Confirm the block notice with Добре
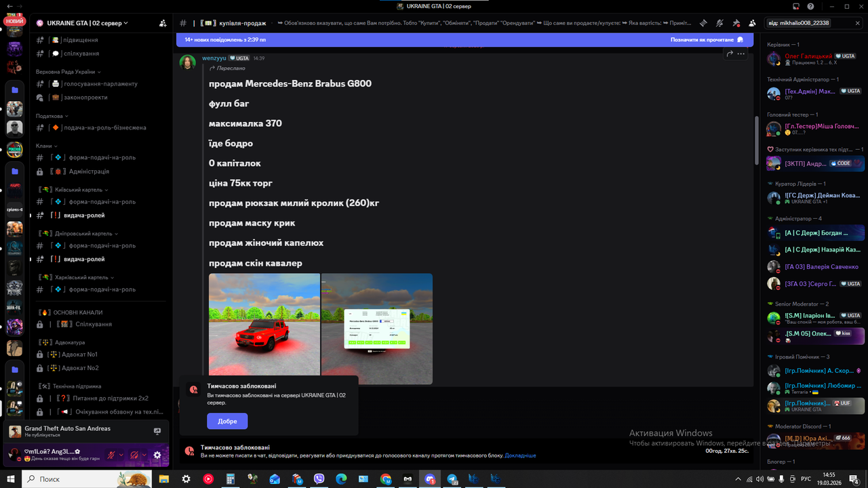 pyautogui.click(x=227, y=421)
